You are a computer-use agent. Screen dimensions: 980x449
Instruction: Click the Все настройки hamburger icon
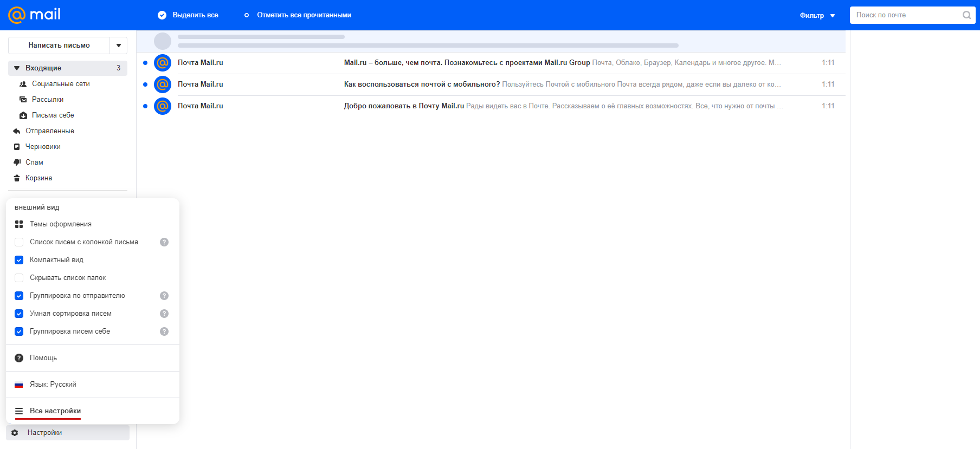[19, 411]
